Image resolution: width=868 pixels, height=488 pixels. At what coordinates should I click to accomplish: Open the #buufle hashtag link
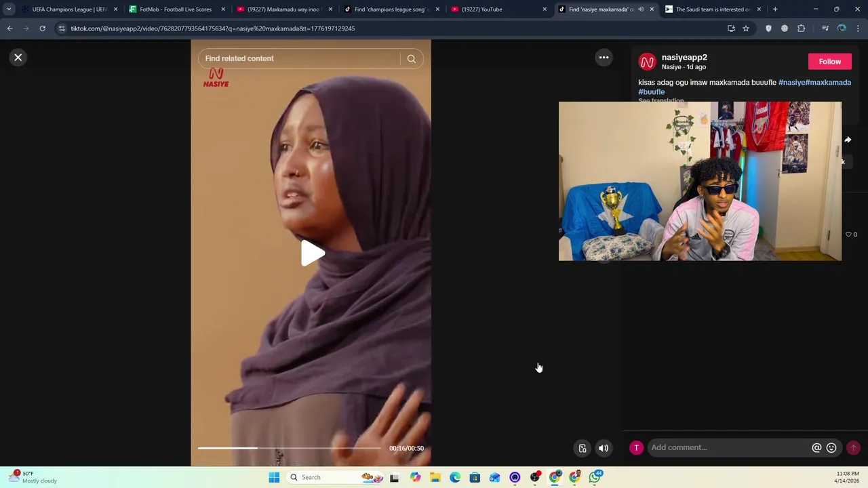click(651, 92)
